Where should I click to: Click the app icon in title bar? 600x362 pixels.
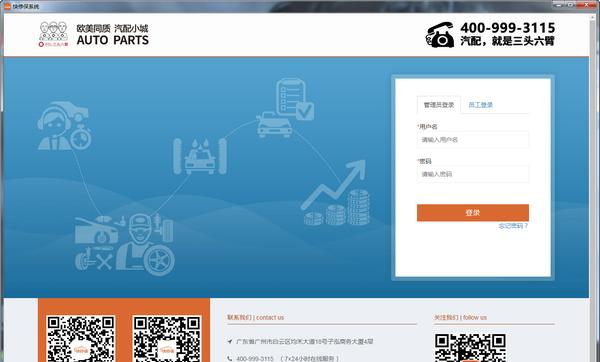click(7, 6)
